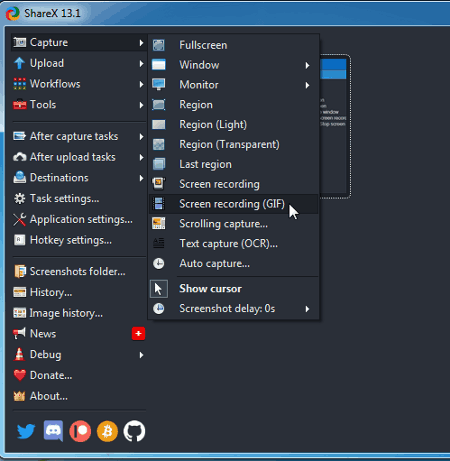Expand the Tools submenu arrow
The width and height of the screenshot is (450, 461).
141,105
